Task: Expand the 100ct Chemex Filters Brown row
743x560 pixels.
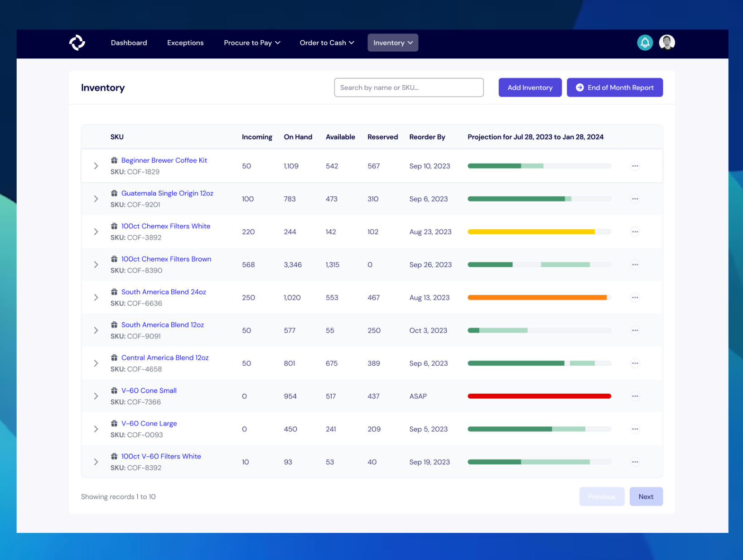Action: pos(96,265)
